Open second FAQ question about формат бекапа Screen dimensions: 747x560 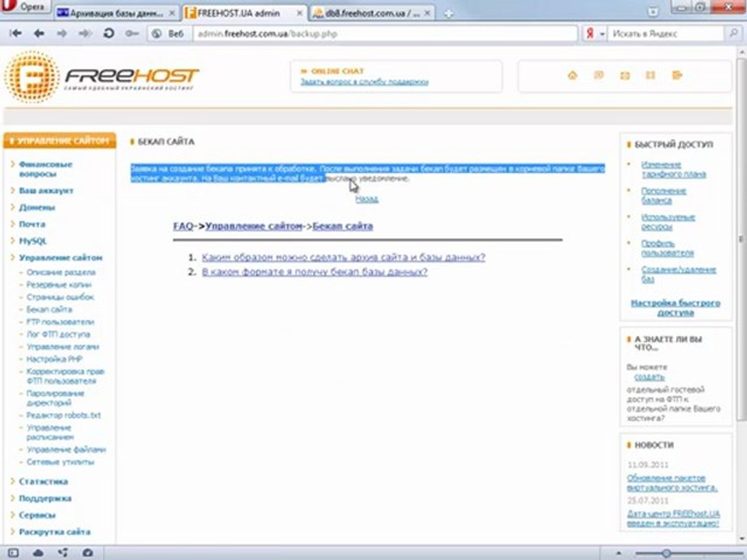pos(314,272)
